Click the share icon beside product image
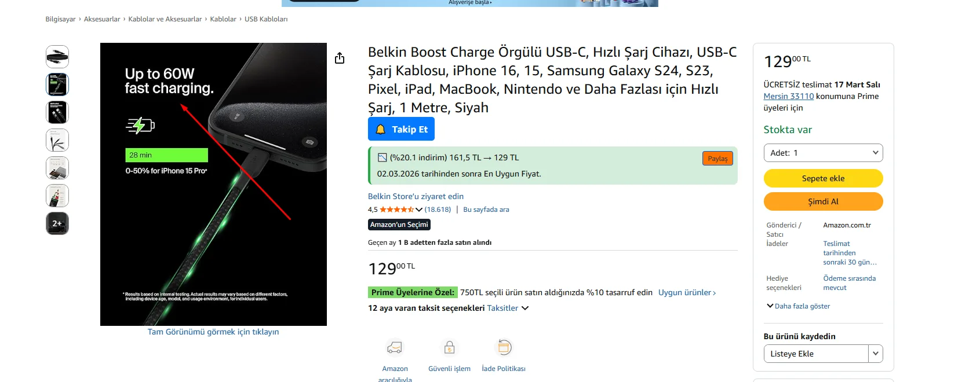This screenshot has width=980, height=382. point(340,58)
